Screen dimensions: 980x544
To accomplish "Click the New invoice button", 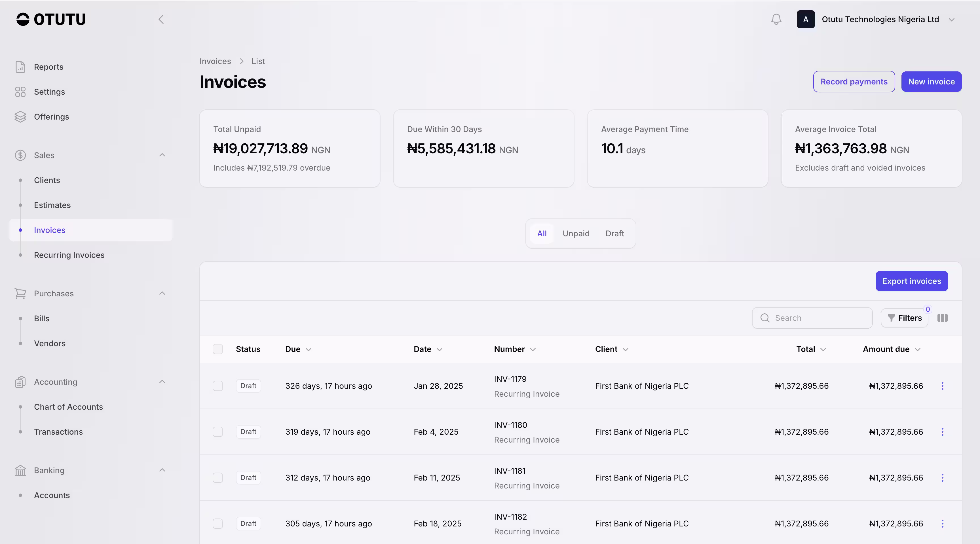I will click(931, 82).
